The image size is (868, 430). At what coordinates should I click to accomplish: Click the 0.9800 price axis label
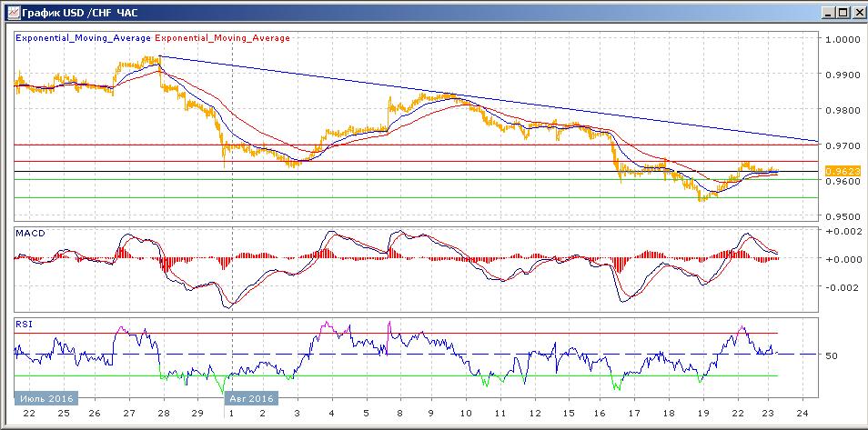[843, 110]
